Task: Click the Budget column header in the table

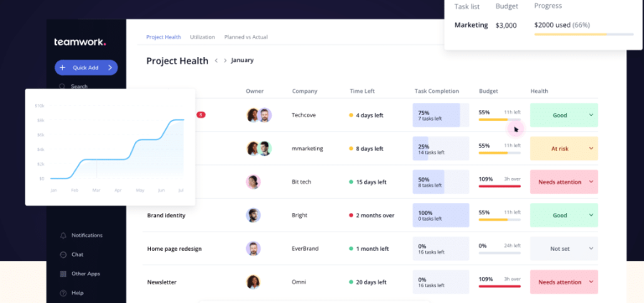Action: click(x=488, y=91)
